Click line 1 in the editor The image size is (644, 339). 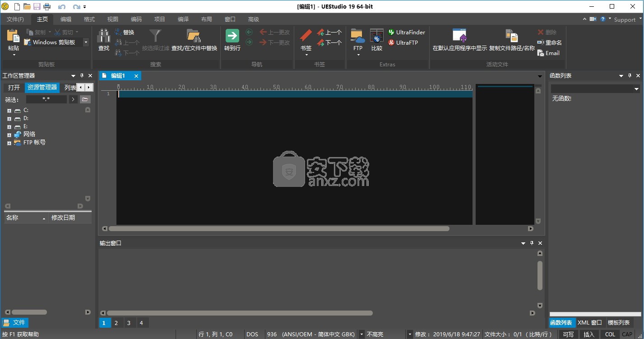pos(295,94)
